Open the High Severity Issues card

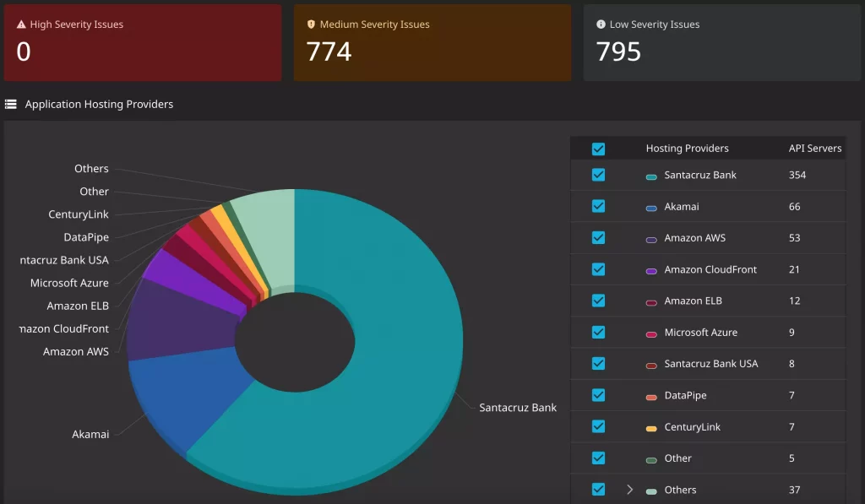pyautogui.click(x=142, y=43)
